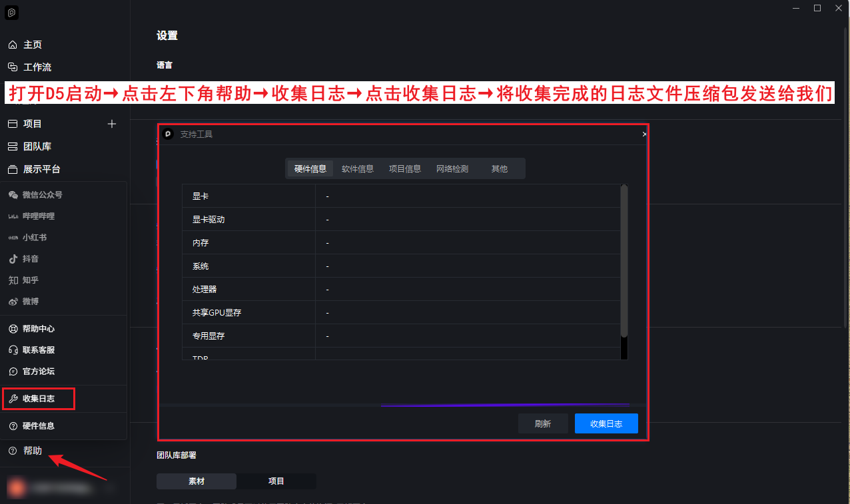The image size is (850, 504).
Task: Open the 抖音 Douyin link
Action: pyautogui.click(x=30, y=259)
